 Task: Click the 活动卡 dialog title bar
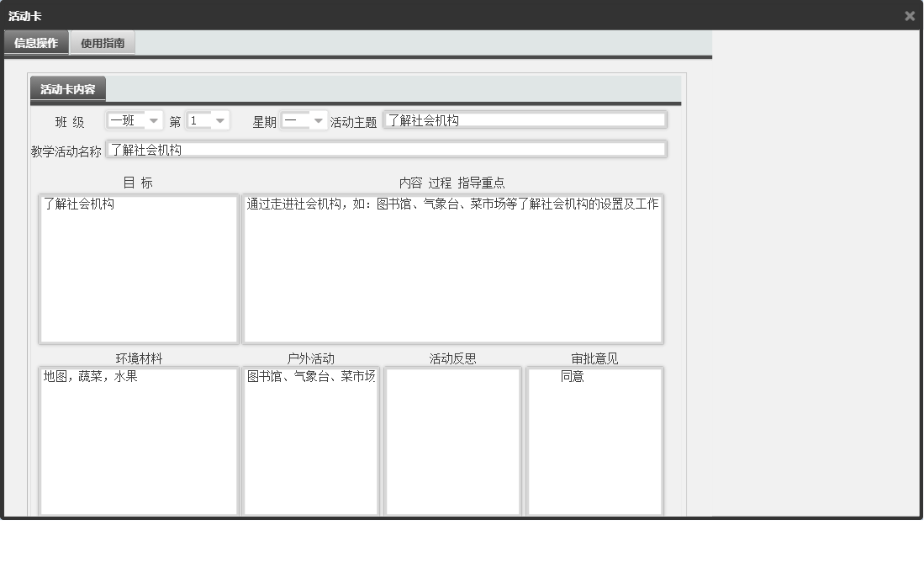pos(336,15)
